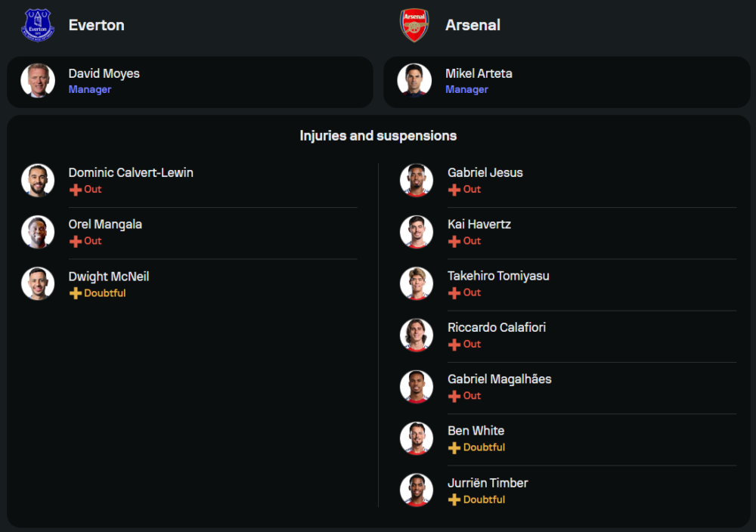
Task: Select Gabriel Jesus player name
Action: click(485, 172)
